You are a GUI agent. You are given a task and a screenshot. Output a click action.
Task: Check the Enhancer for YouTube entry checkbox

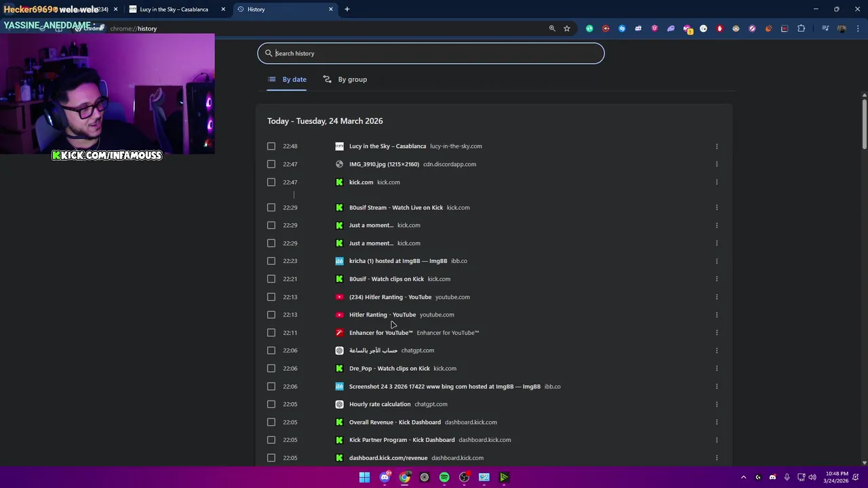tap(271, 333)
